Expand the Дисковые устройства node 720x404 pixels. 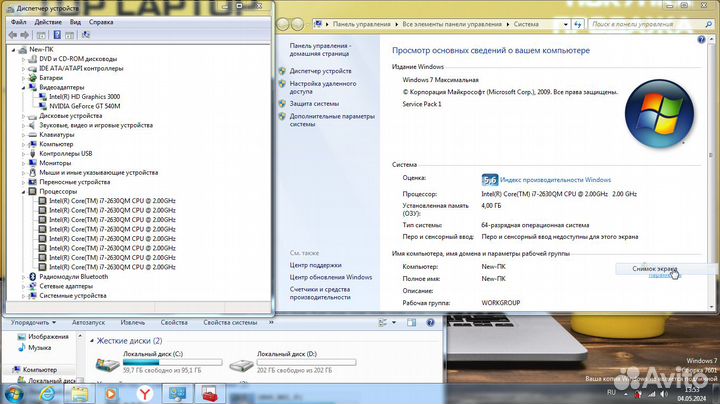tap(23, 116)
